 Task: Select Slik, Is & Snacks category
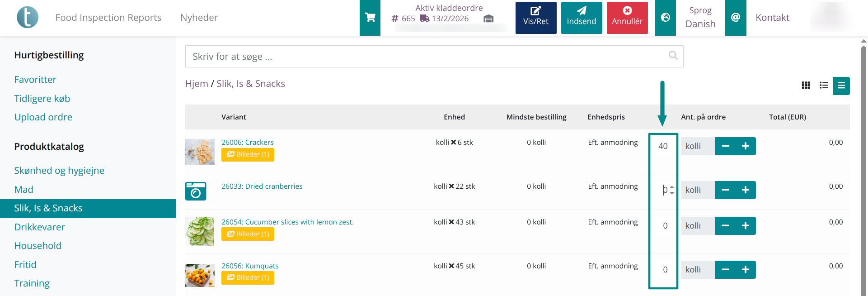point(88,209)
